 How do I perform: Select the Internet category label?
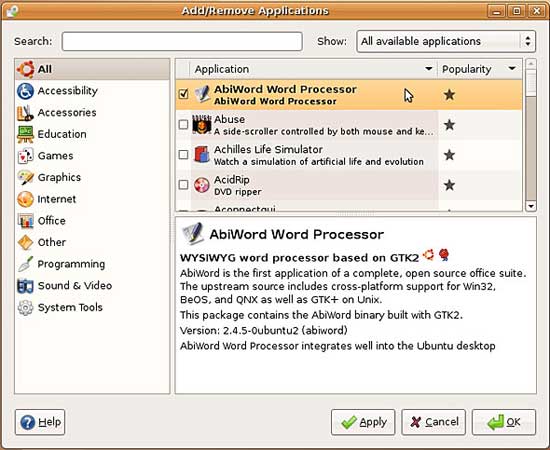click(x=57, y=199)
